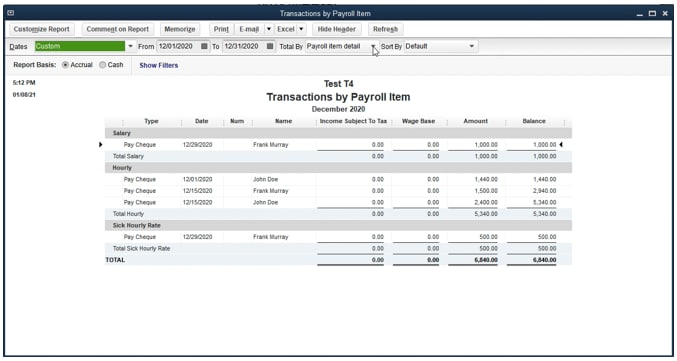This screenshot has height=361, width=677.
Task: Select the 12/01/2020 John Doe pay cheque row
Action: pyautogui.click(x=338, y=179)
